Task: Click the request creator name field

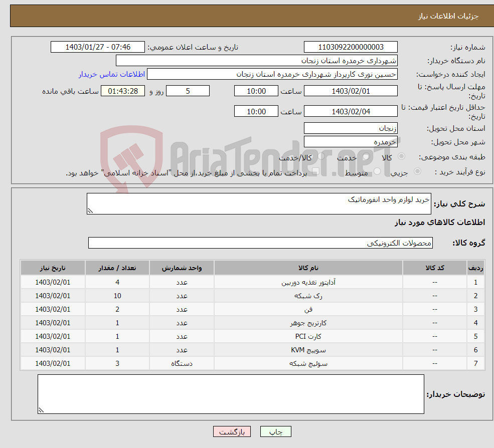Action: tap(272, 74)
